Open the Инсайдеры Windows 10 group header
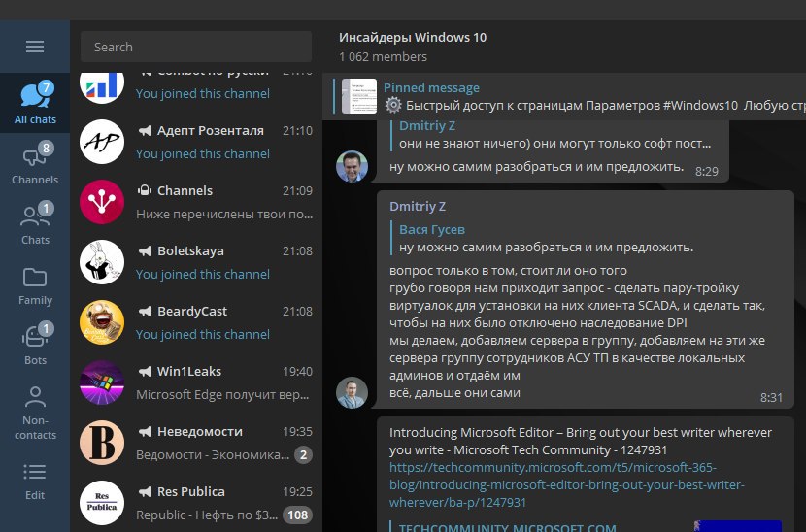 click(413, 38)
